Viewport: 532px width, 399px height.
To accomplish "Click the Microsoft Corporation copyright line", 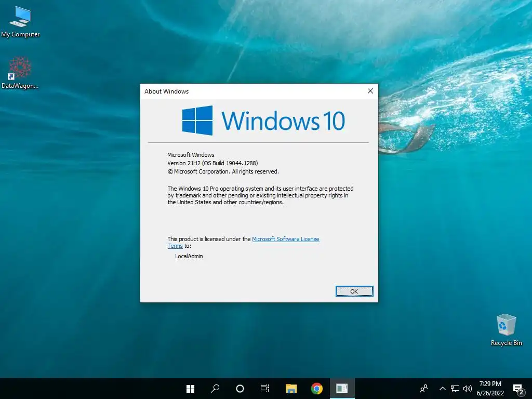I will pyautogui.click(x=223, y=171).
